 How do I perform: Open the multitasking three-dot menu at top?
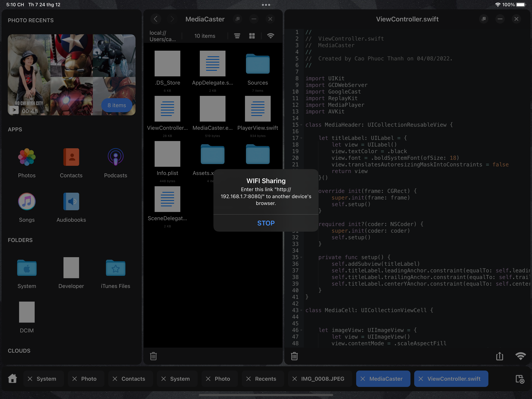pos(266,5)
